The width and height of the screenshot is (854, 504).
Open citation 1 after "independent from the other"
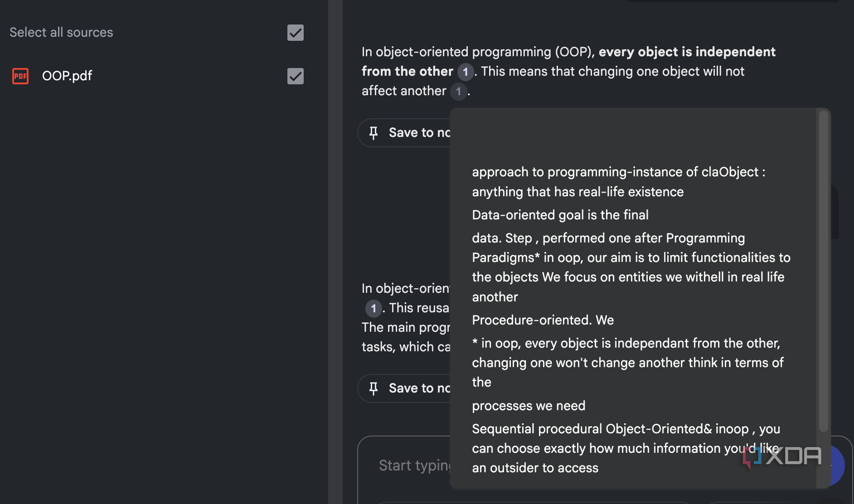pos(465,72)
